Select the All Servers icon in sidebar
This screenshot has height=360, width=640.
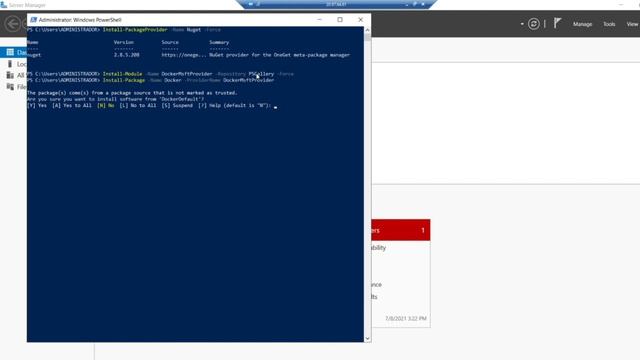10,75
